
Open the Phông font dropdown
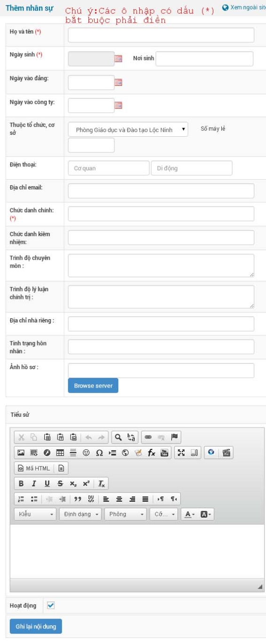point(125,514)
